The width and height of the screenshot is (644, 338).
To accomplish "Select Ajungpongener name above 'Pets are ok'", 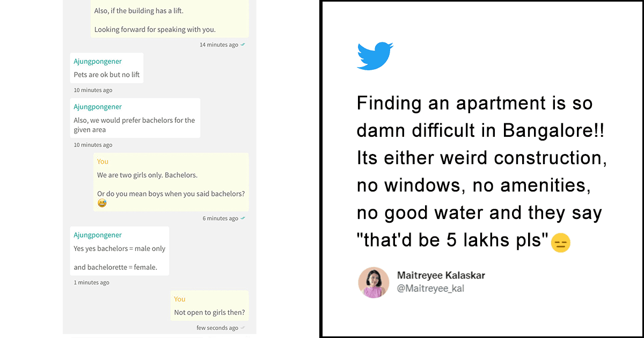I will coord(98,61).
